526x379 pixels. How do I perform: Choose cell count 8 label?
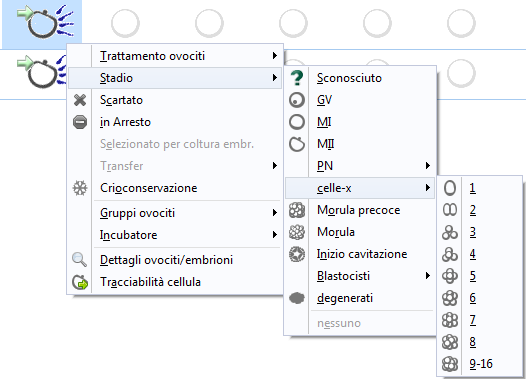[x=473, y=342]
